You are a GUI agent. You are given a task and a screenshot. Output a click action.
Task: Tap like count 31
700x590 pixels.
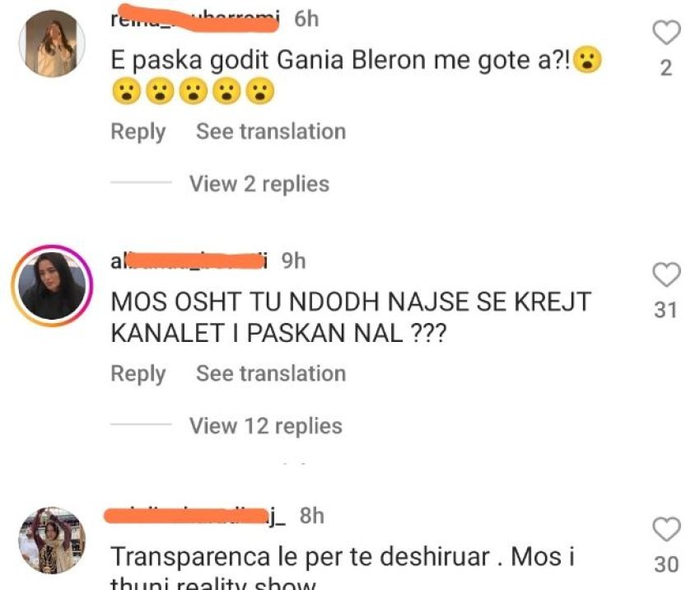tap(665, 310)
